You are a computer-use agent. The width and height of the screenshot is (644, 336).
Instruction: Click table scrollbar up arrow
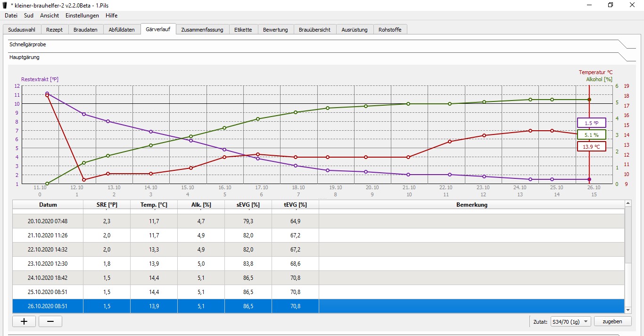coord(627,203)
